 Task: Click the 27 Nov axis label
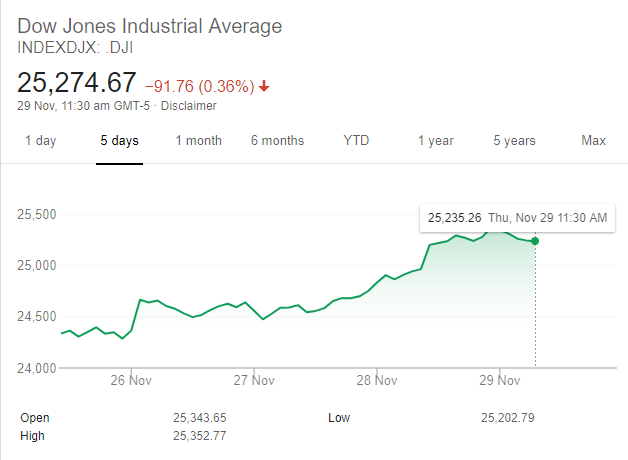pos(254,380)
